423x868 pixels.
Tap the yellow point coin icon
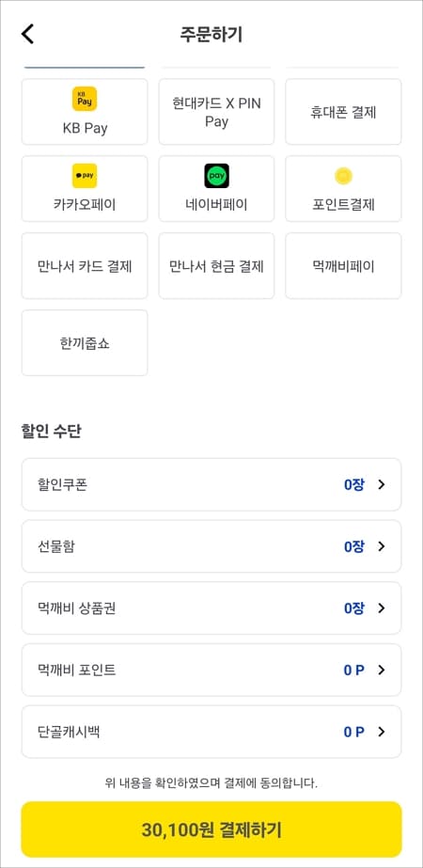pos(343,176)
